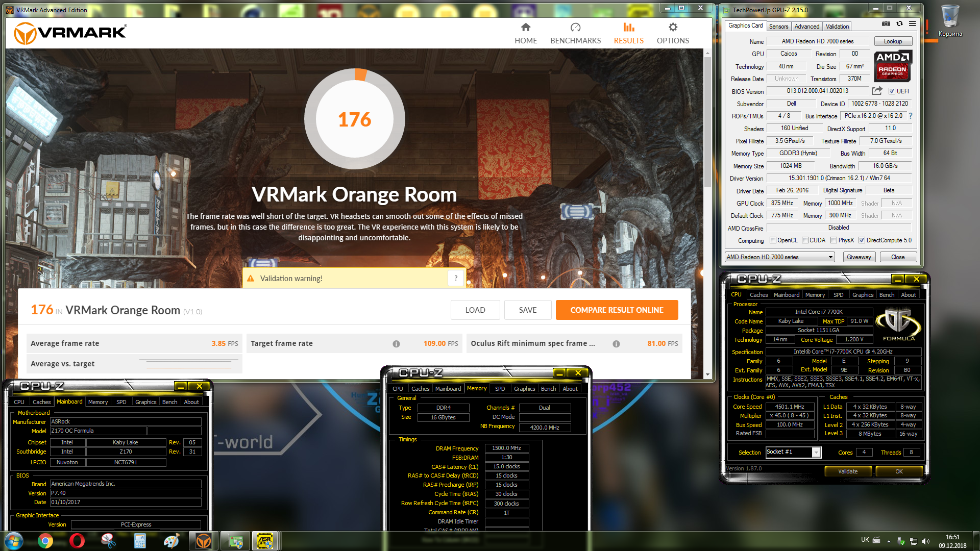The width and height of the screenshot is (980, 551).
Task: Switch to the Advanced tab in GPU-Z
Action: (806, 27)
